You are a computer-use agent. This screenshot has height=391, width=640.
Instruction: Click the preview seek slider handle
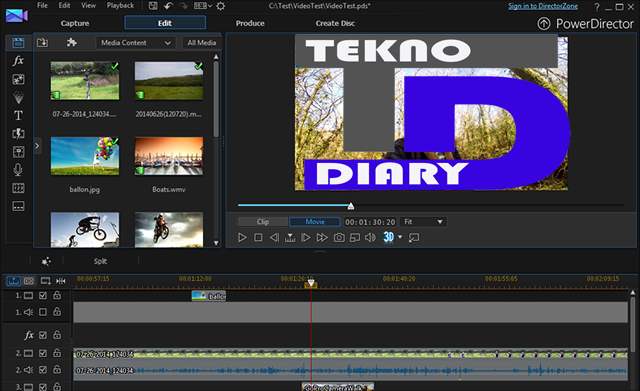tap(351, 206)
